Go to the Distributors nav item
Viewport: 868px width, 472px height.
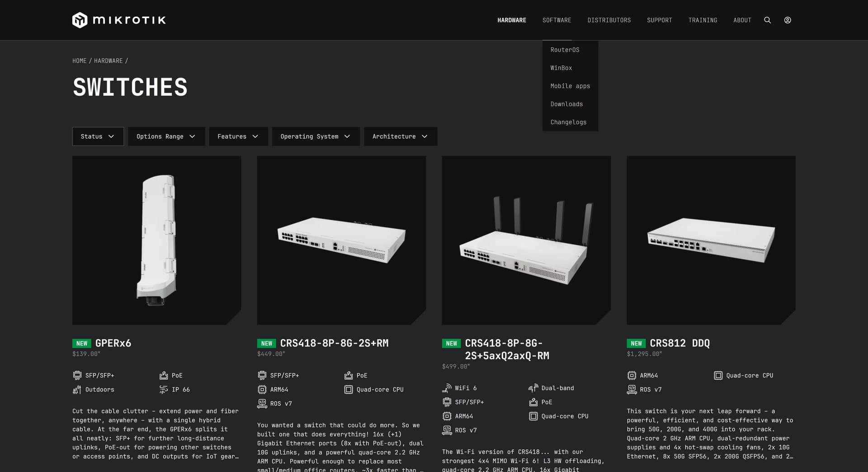(609, 20)
